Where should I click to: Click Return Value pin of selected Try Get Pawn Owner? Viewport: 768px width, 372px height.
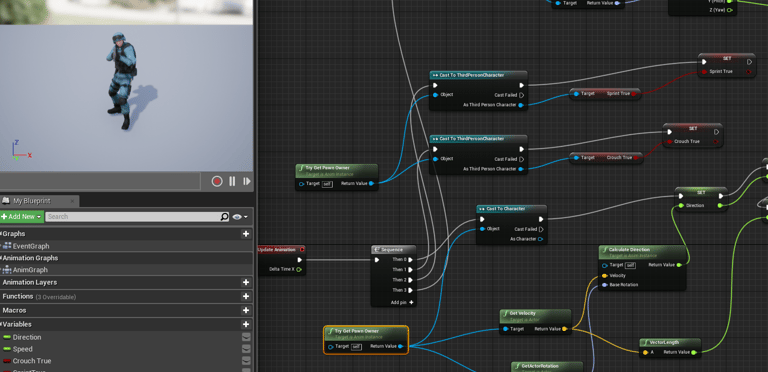(401, 347)
